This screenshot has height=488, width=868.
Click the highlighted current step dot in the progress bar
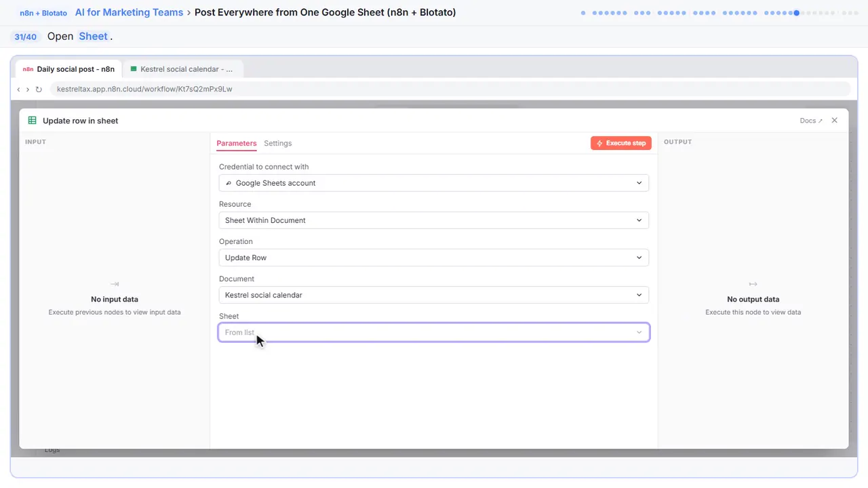[797, 12]
